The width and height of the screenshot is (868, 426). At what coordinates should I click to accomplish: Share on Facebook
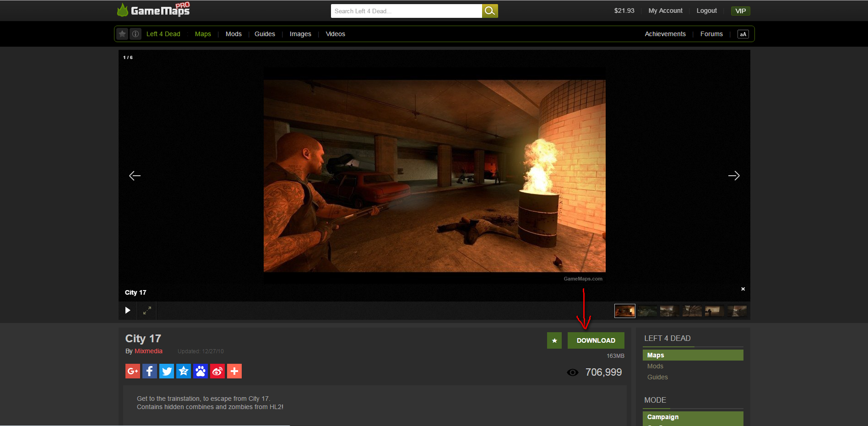150,371
